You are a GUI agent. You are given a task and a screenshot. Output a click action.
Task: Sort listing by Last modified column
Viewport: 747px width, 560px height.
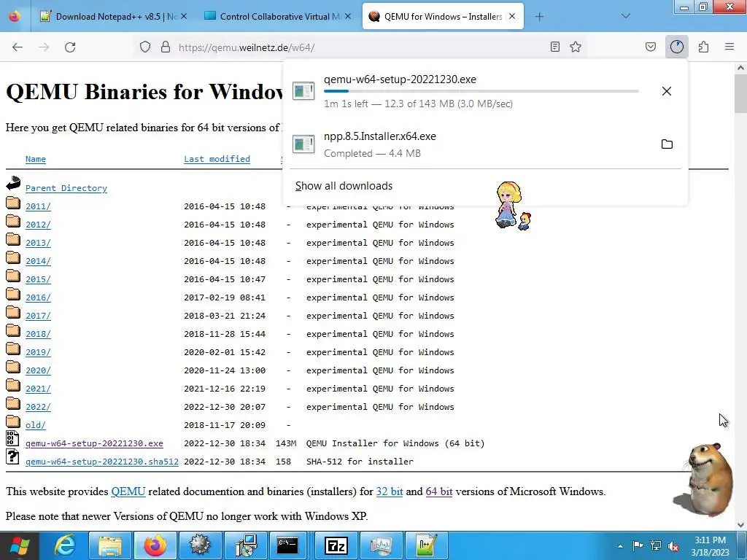217,159
